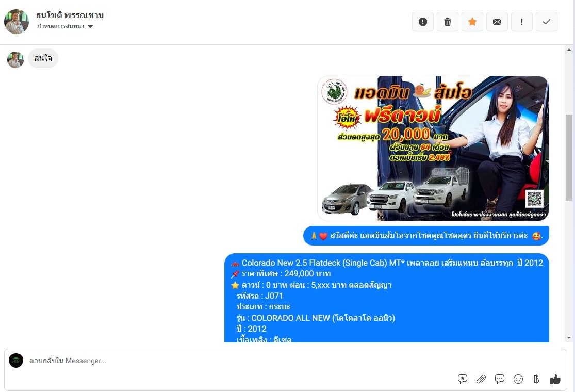Open the กำหนดการสนทนา dropdown

[x=65, y=26]
